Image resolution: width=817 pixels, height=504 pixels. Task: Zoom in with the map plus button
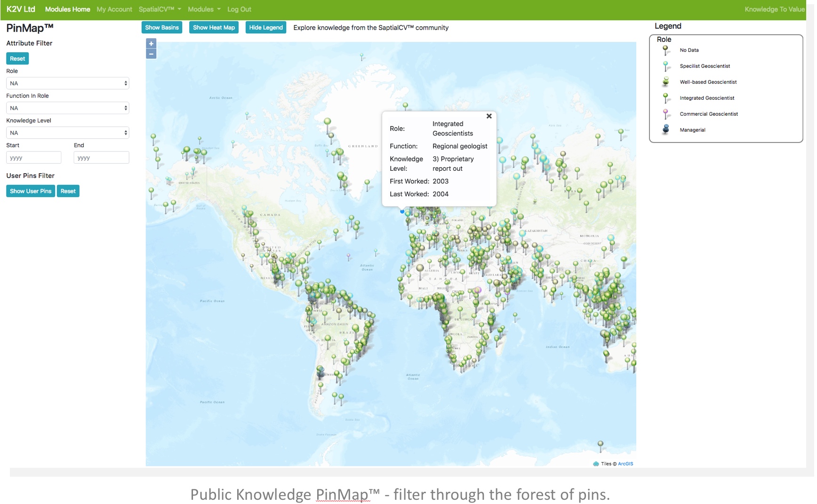coord(151,44)
